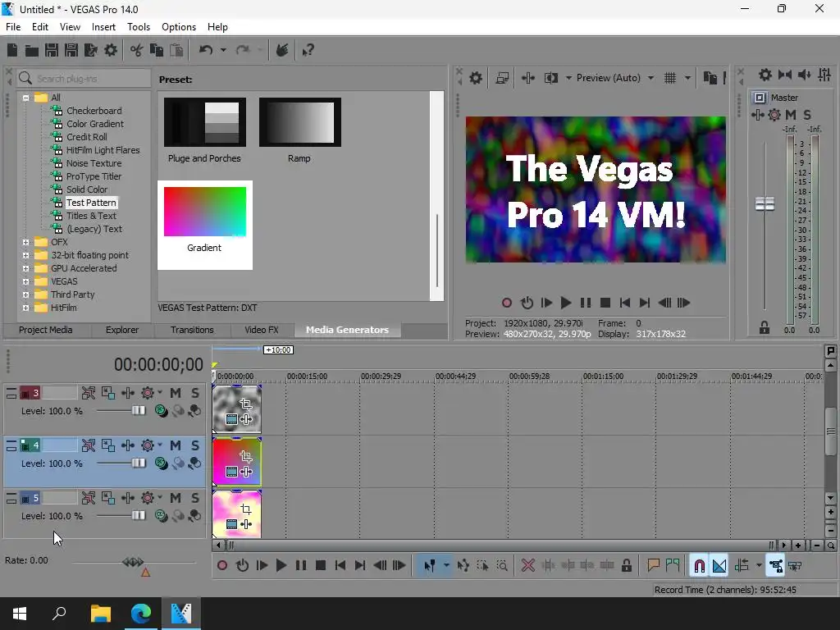Switch to the Project Media tab
Image resolution: width=840 pixels, height=630 pixels.
coord(46,330)
